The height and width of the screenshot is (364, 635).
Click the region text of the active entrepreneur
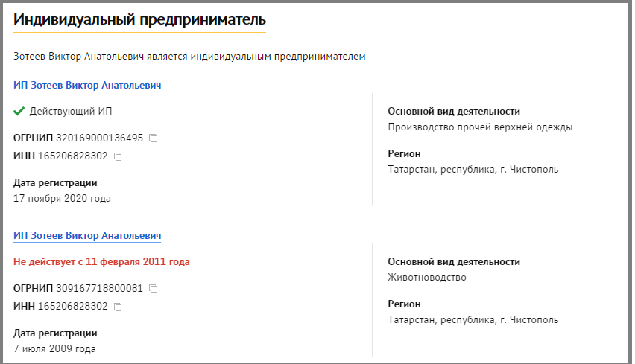[x=473, y=170]
